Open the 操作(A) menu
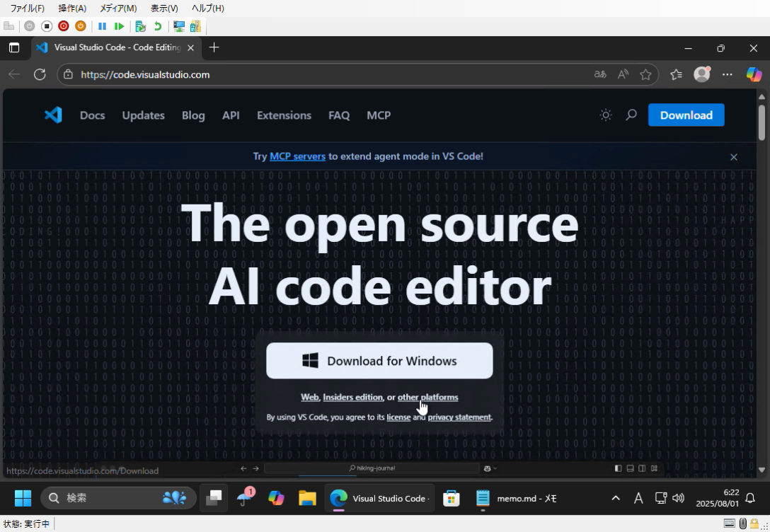Image resolution: width=770 pixels, height=532 pixels. (72, 8)
